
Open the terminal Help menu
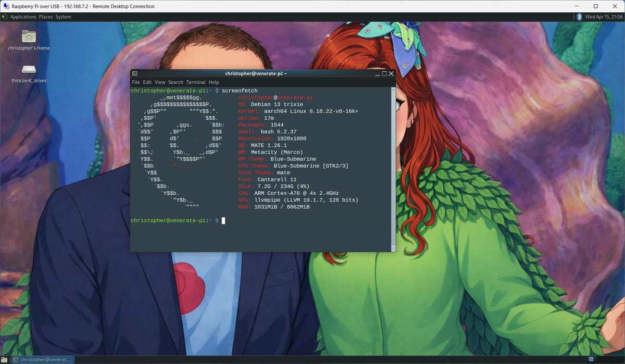[x=214, y=82]
